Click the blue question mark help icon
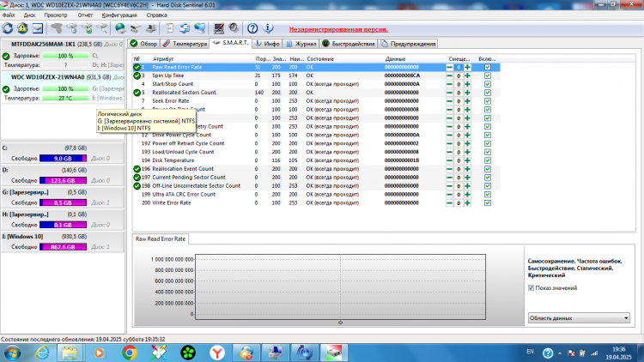 coord(252,28)
